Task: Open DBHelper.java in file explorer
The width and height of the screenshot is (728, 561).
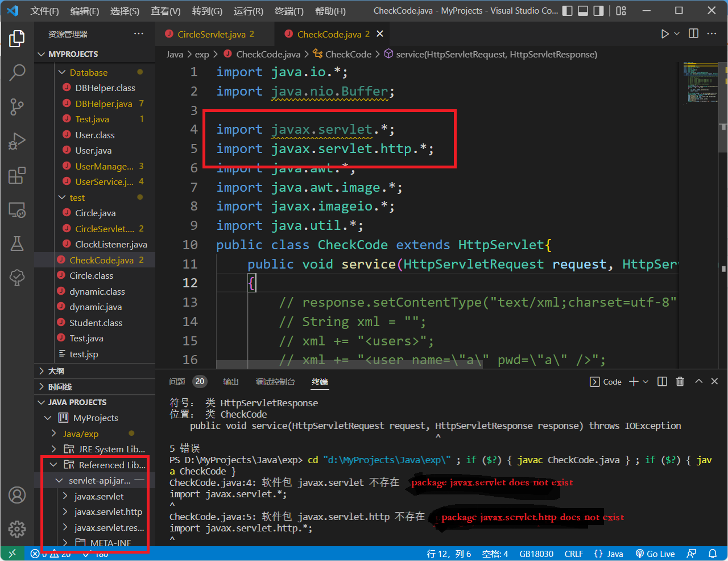Action: (x=104, y=104)
